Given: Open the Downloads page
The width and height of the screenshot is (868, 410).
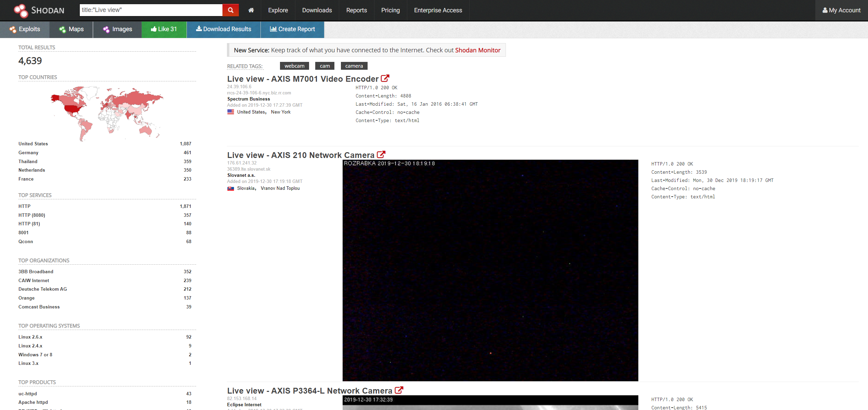Looking at the screenshot, I should (317, 10).
